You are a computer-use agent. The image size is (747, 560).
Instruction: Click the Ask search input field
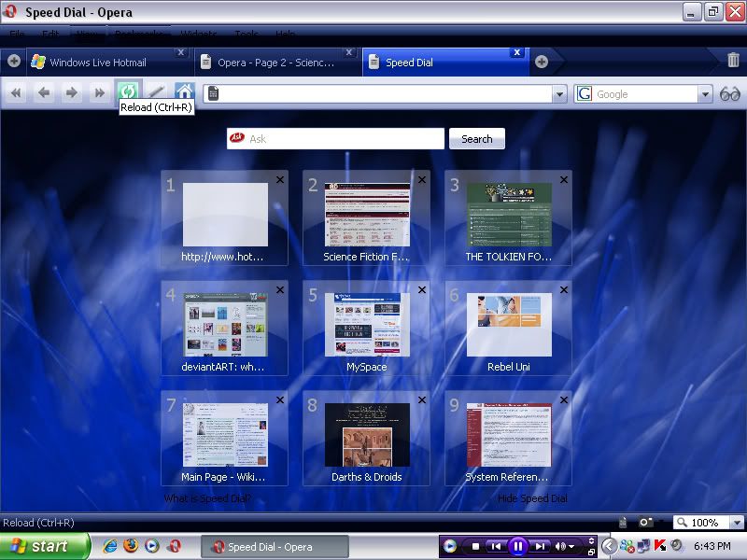pyautogui.click(x=335, y=138)
